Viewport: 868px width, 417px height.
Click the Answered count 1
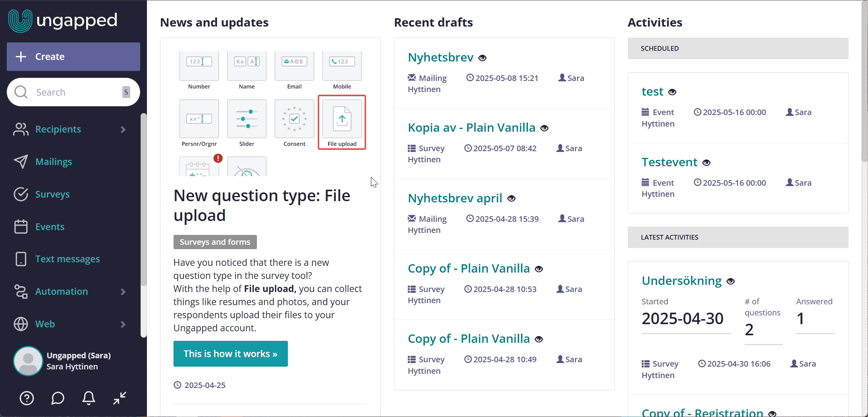click(800, 319)
